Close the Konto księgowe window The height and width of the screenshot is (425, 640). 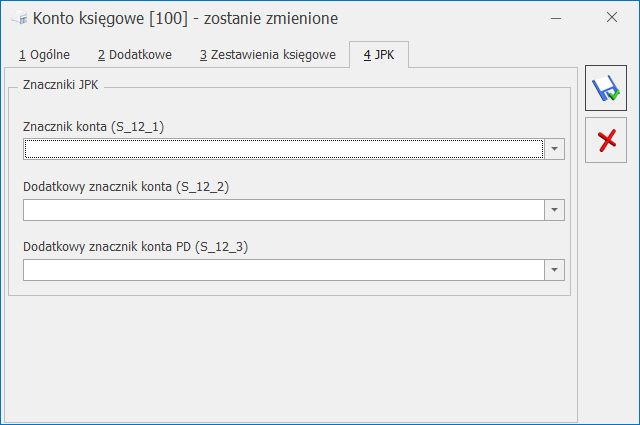pos(612,18)
